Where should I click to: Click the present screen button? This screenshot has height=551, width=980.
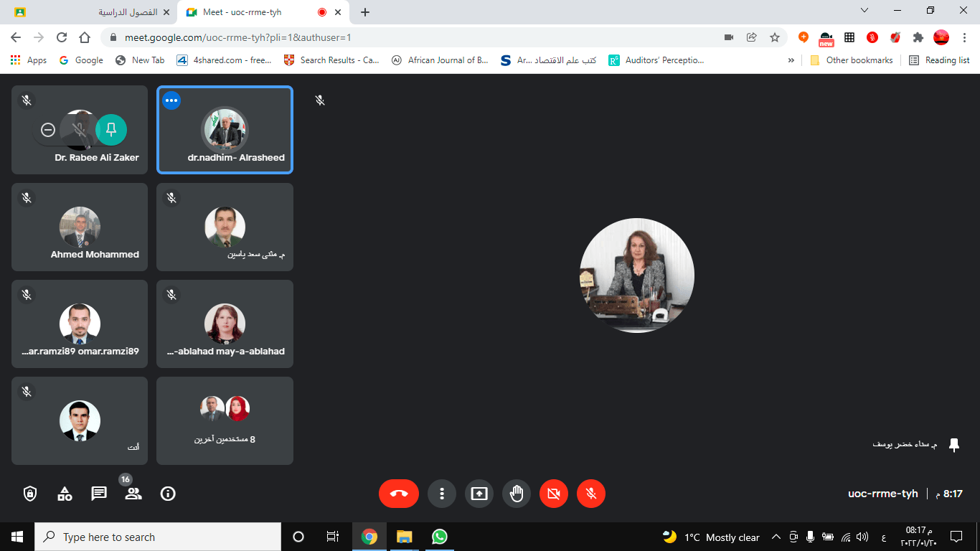click(479, 494)
